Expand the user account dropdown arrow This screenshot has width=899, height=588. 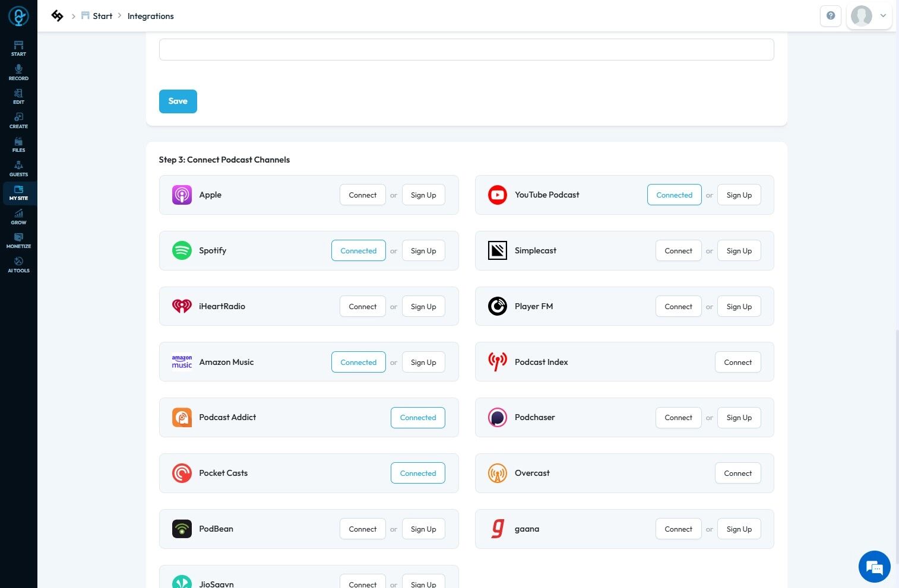883,16
